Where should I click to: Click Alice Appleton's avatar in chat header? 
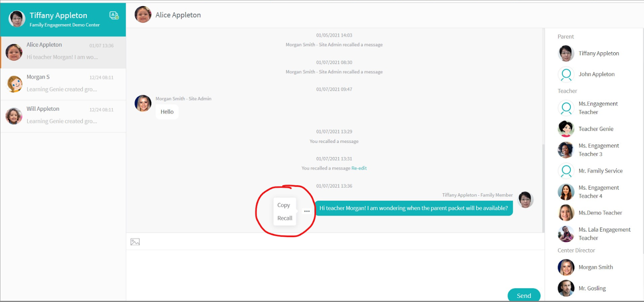pyautogui.click(x=143, y=15)
